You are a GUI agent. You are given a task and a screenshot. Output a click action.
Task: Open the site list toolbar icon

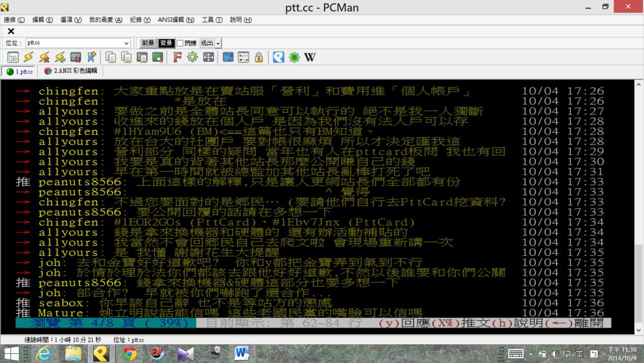pyautogui.click(x=13, y=57)
